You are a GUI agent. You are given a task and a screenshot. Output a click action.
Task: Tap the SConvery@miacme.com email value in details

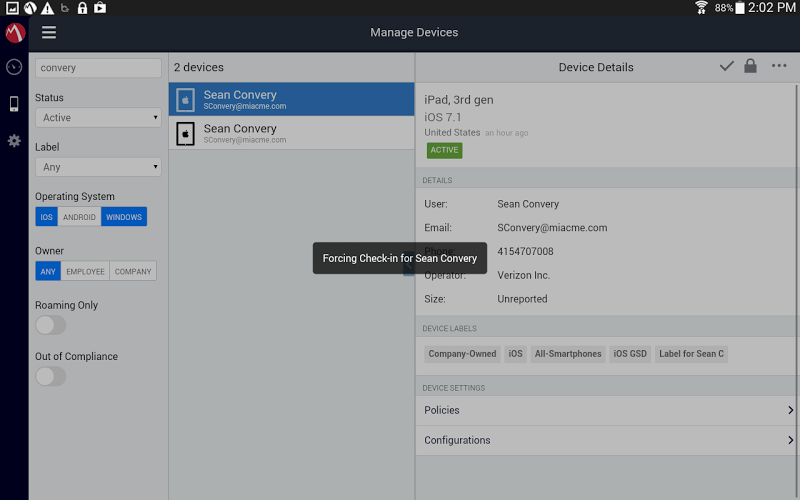[x=552, y=228]
